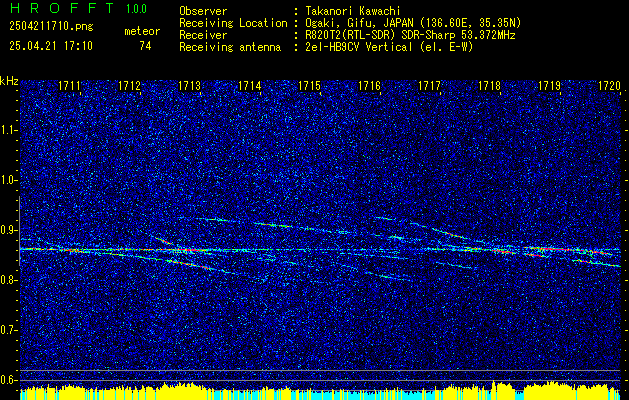Select the filename 2504211710.png
Screen dimensions: 629x400
click(51, 27)
